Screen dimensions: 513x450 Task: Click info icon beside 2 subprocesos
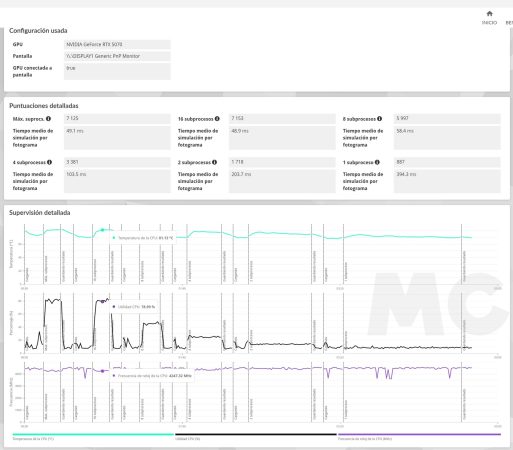click(214, 162)
